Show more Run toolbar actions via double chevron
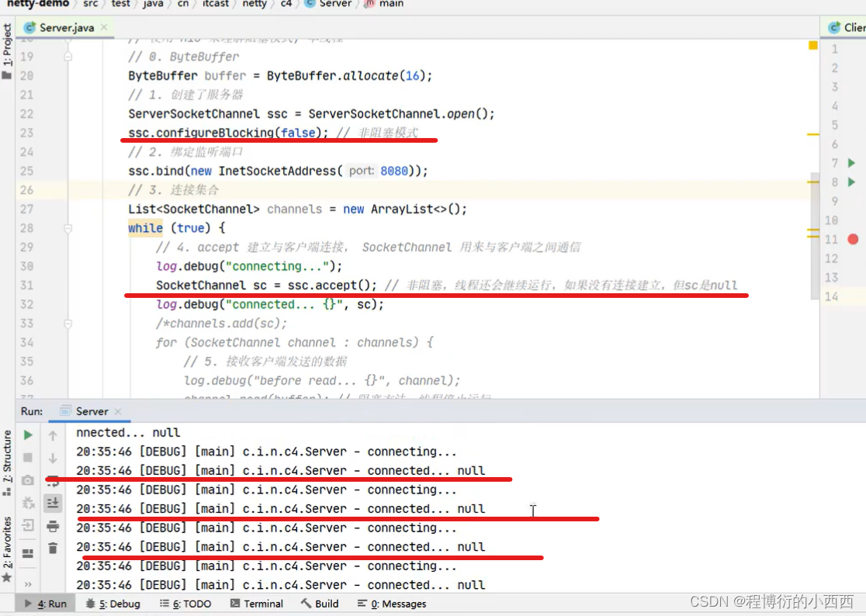Image resolution: width=866 pixels, height=616 pixels. 28,584
